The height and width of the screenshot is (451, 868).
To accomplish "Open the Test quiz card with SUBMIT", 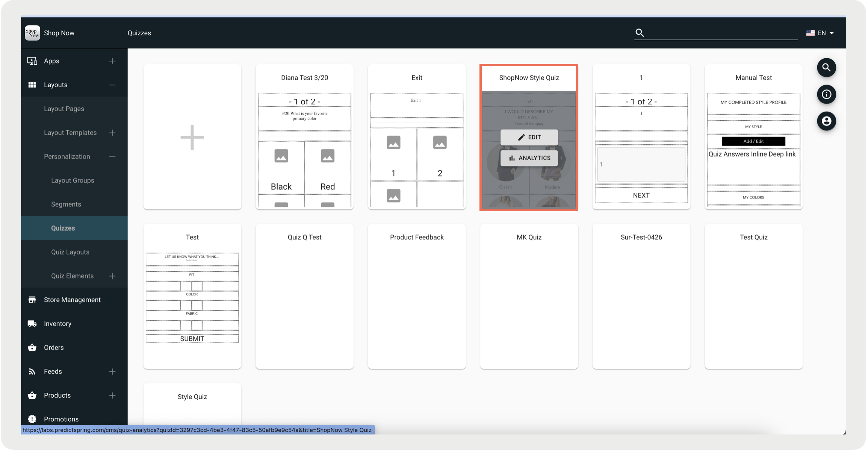I will pos(192,297).
